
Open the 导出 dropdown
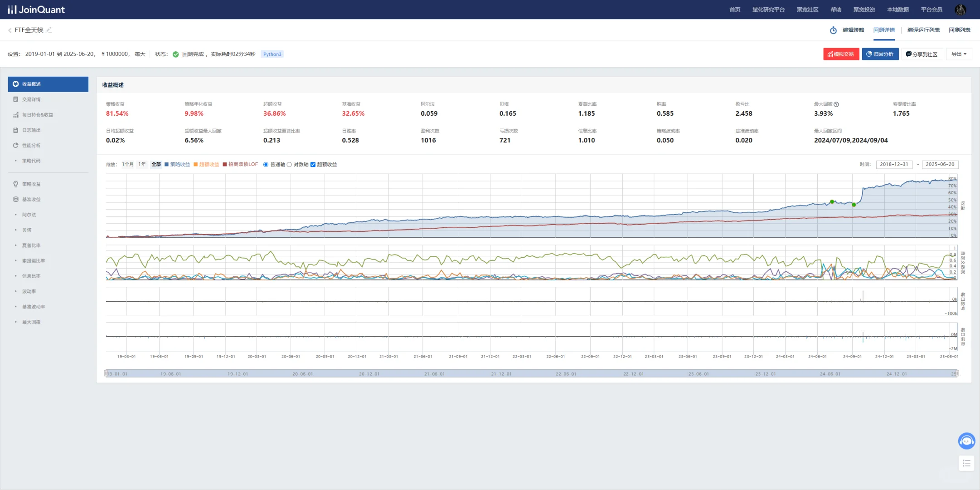tap(959, 54)
